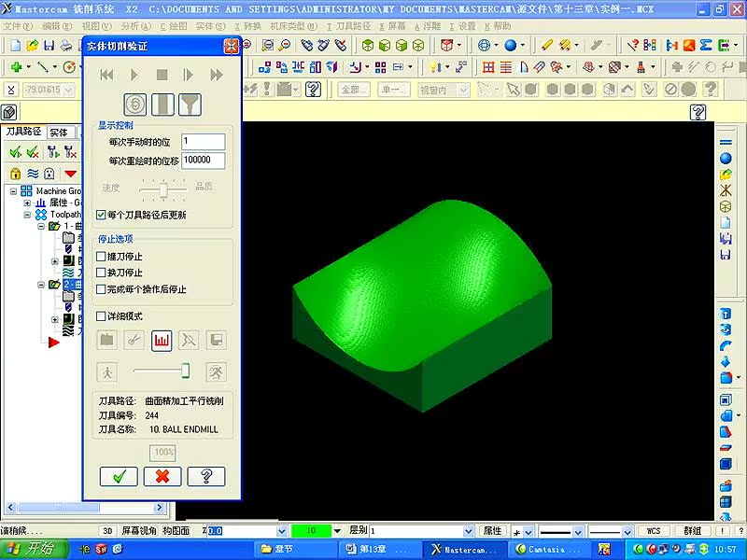
Task: Collapse operation 1 in the toolpath tree
Action: [41, 226]
